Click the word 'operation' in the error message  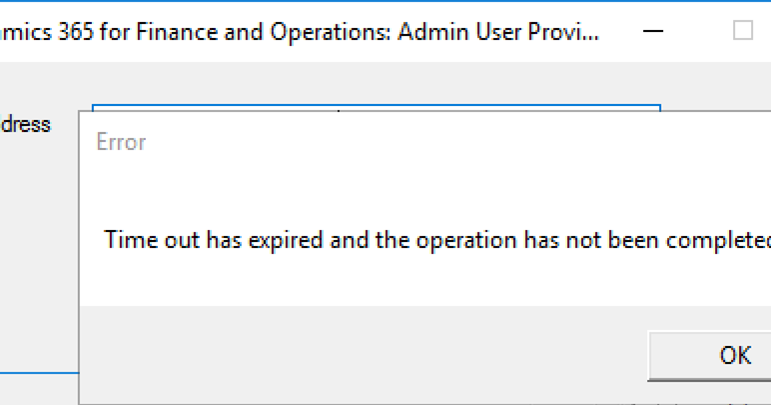[467, 240]
